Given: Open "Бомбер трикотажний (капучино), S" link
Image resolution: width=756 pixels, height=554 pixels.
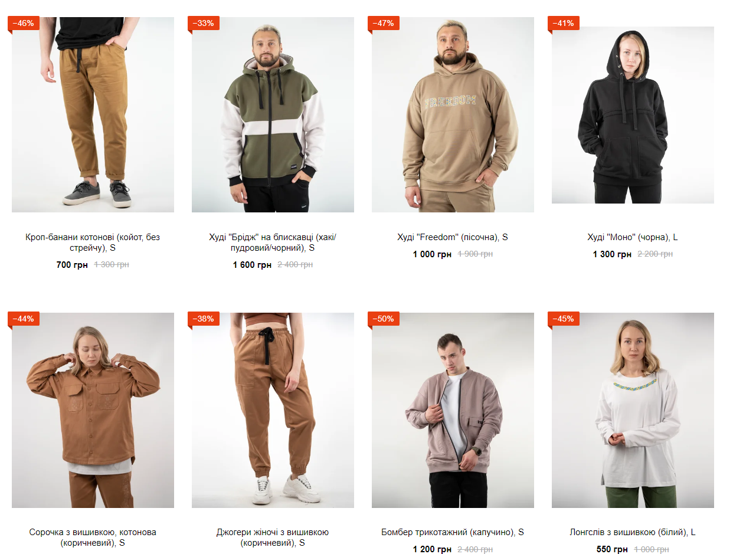Looking at the screenshot, I should point(453,532).
